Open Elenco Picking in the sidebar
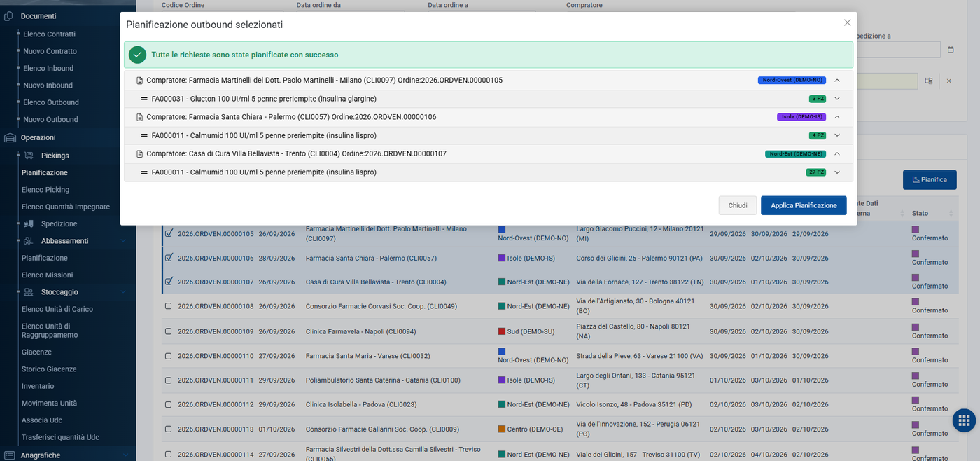This screenshot has height=461, width=980. point(45,190)
